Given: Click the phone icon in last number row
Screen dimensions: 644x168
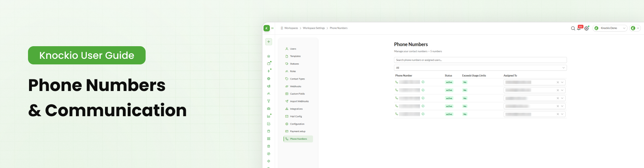Looking at the screenshot, I should [397, 114].
